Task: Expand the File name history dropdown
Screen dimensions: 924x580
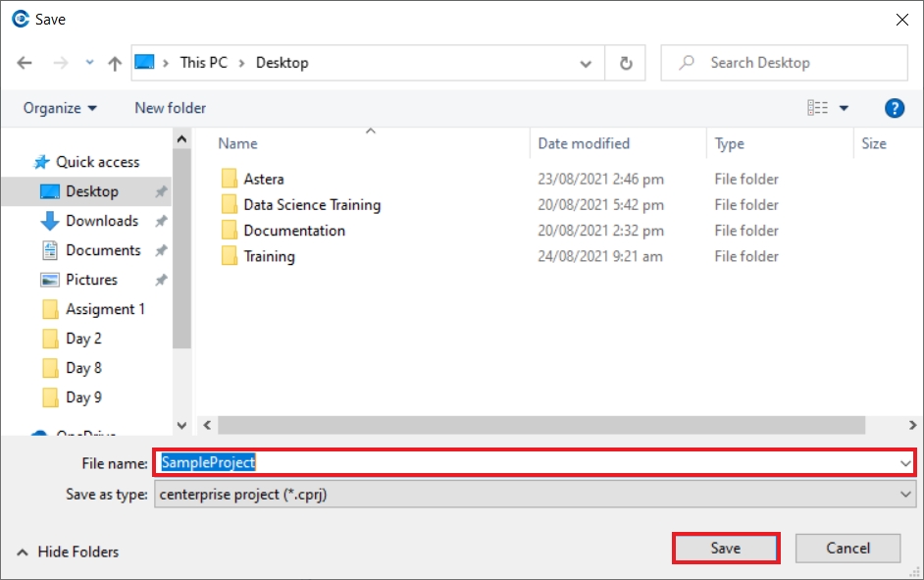Action: [905, 463]
